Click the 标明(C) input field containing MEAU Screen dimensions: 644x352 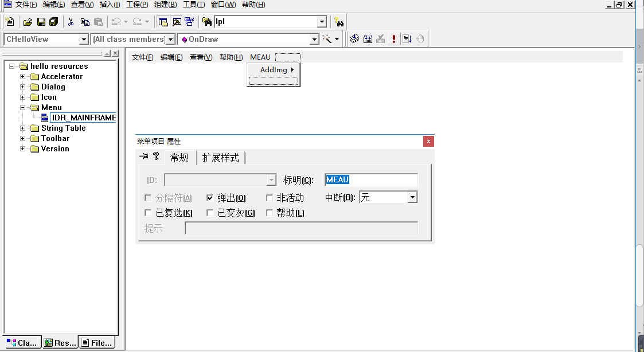(x=370, y=179)
